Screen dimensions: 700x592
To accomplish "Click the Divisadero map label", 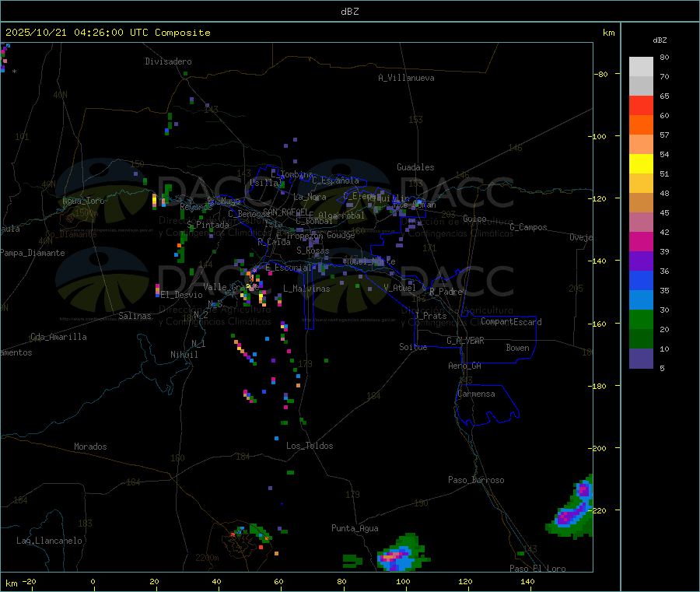I will click(x=168, y=61).
